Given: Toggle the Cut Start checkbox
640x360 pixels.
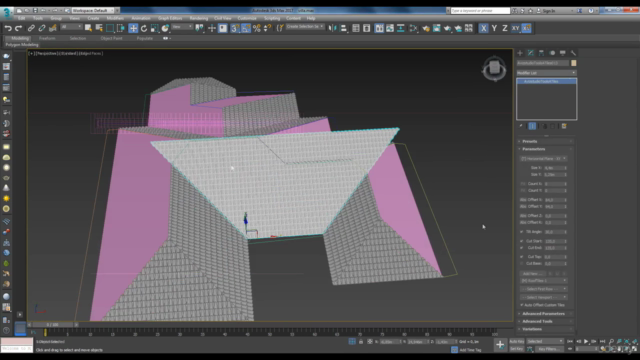Looking at the screenshot, I should pyautogui.click(x=522, y=241).
